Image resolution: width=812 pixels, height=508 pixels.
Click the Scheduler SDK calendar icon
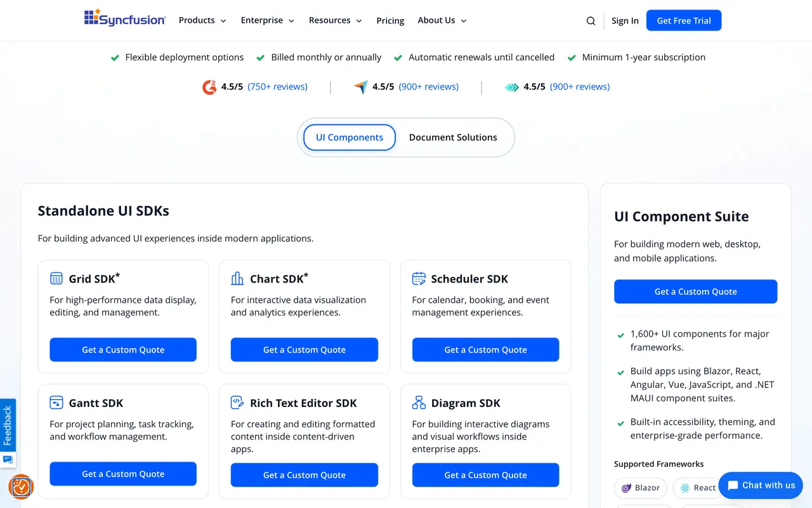pos(419,278)
